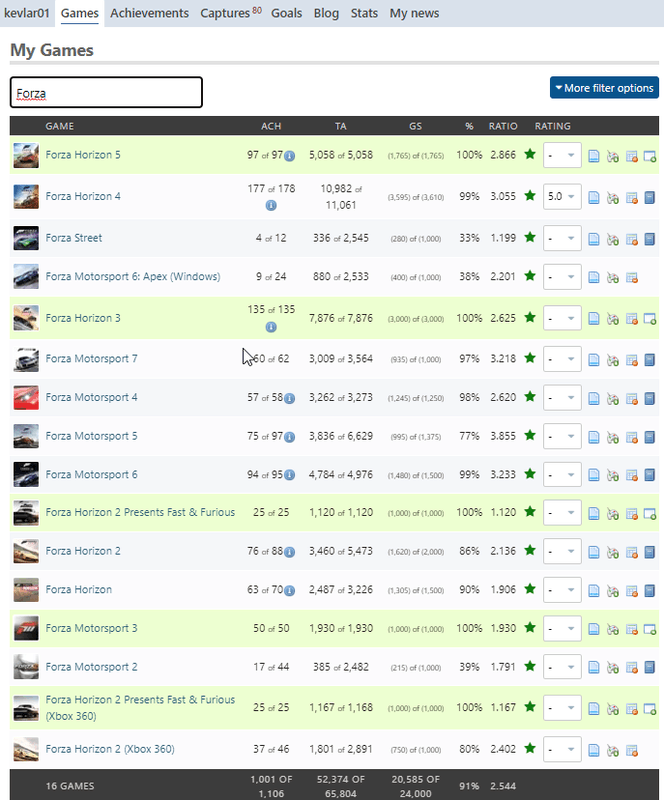Sort by the % column header
Viewport: 664px width, 800px height.
click(x=469, y=126)
